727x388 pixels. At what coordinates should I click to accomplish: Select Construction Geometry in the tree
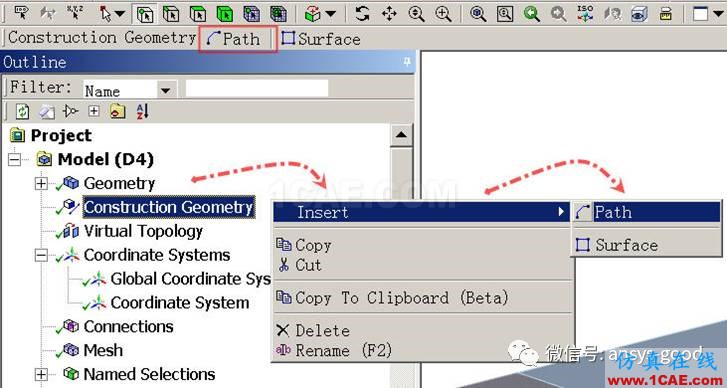coord(169,207)
